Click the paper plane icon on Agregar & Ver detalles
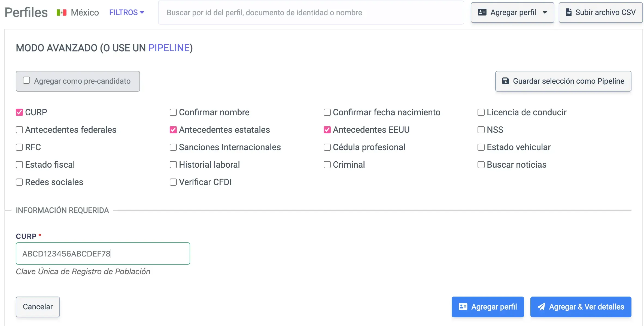Viewport: 644px width, 326px height. pyautogui.click(x=542, y=307)
